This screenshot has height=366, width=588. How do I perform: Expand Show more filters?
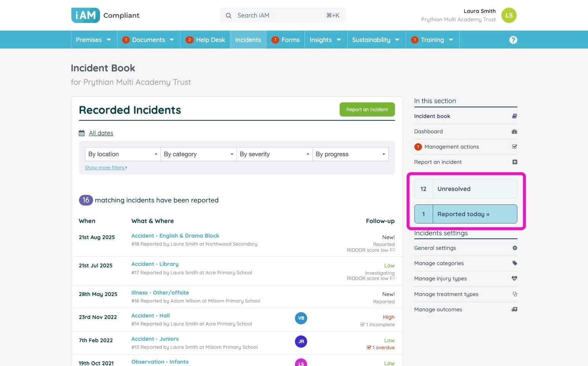pyautogui.click(x=106, y=168)
